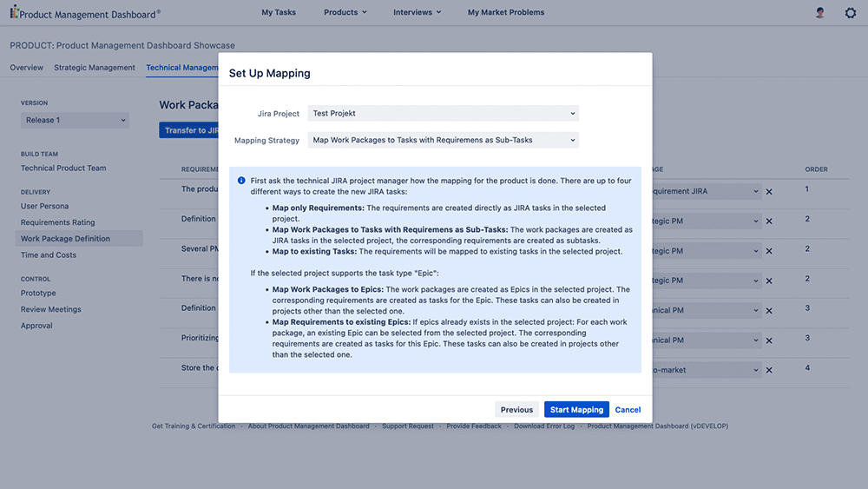This screenshot has height=489, width=868.
Task: Switch to the Overview tab
Action: [x=26, y=68]
